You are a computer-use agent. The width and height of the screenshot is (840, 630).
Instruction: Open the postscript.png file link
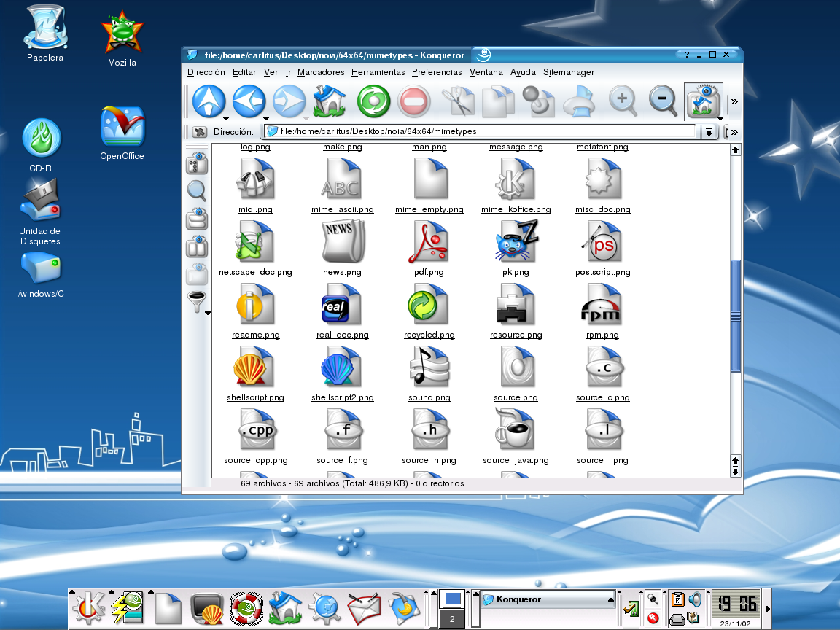coord(603,272)
